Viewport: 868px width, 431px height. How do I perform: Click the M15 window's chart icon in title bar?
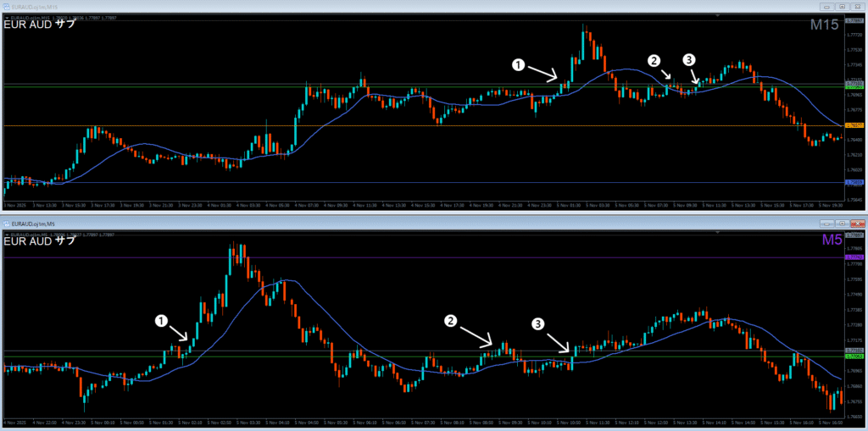coord(6,7)
